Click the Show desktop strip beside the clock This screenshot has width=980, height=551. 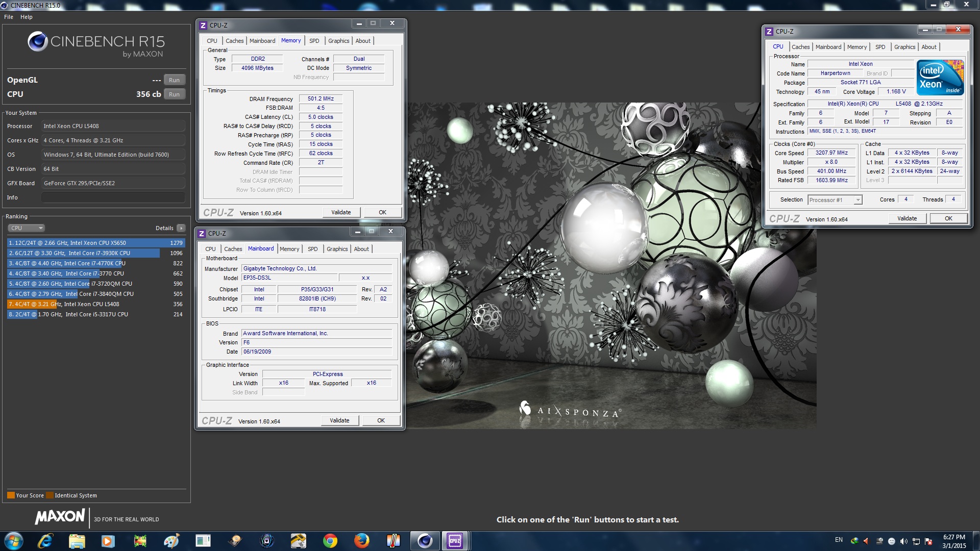point(976,541)
